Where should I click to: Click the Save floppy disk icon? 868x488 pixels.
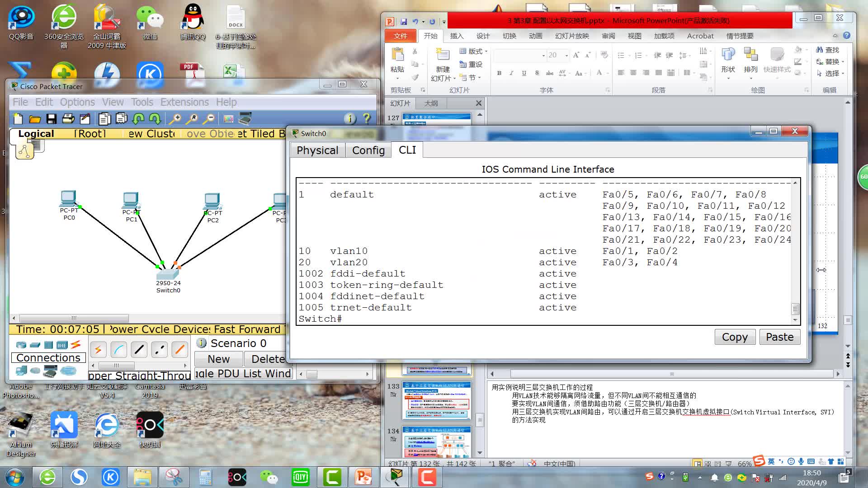[52, 119]
